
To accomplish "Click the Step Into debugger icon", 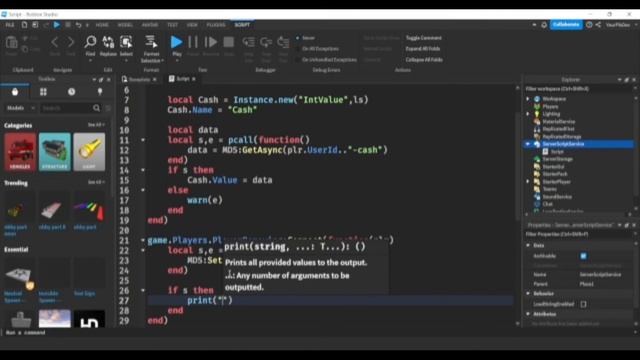I will [x=249, y=42].
